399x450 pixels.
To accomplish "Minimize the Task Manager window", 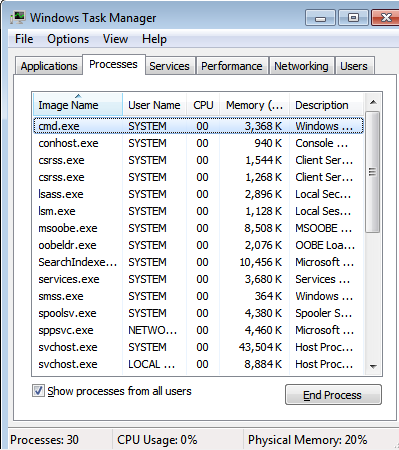I will (320, 18).
